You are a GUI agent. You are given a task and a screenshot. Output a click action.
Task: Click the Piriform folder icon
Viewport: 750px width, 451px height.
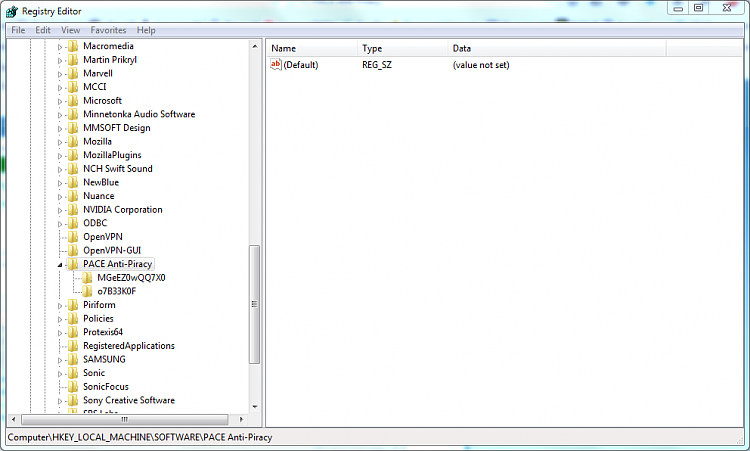(73, 305)
